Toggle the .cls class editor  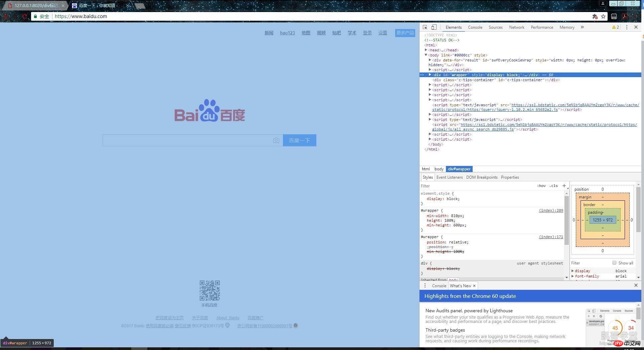pos(554,186)
